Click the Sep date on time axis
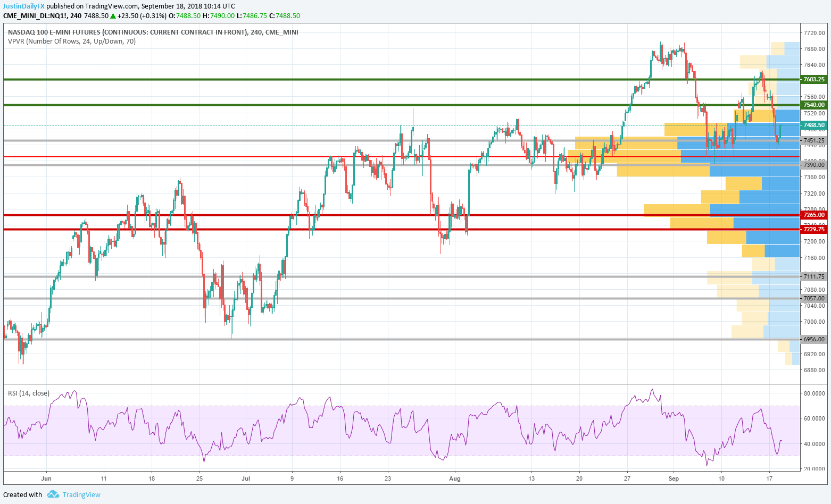831x504 pixels. pyautogui.click(x=674, y=478)
